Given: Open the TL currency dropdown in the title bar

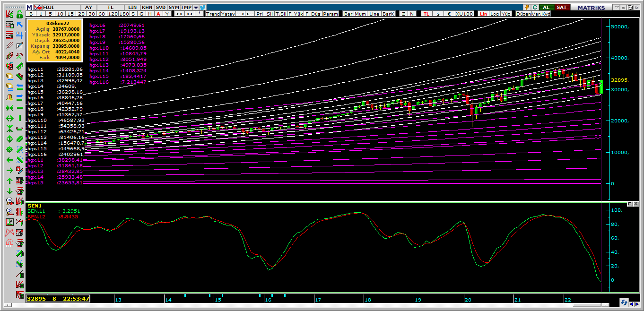Looking at the screenshot, I should (x=110, y=8).
